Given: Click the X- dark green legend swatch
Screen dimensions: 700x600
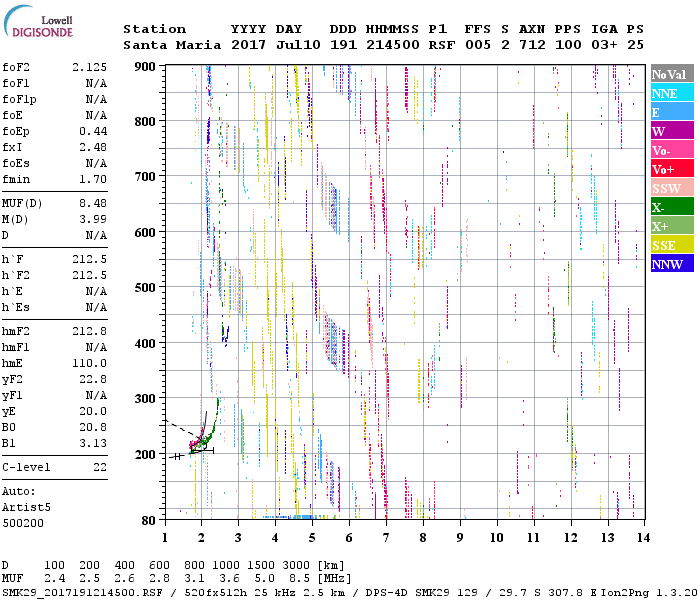Looking at the screenshot, I should pos(672,207).
